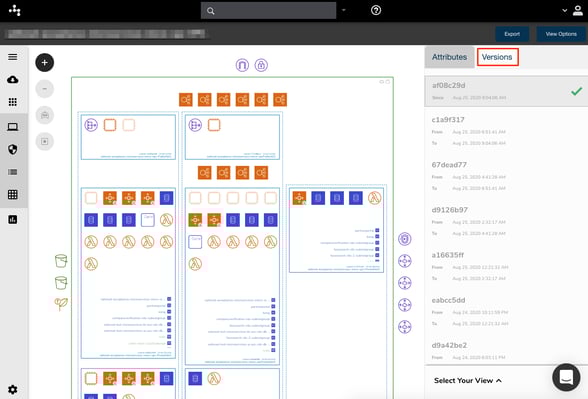Select the second S3 bucket icon
Screen dimensions: 588x399
pyautogui.click(x=61, y=283)
